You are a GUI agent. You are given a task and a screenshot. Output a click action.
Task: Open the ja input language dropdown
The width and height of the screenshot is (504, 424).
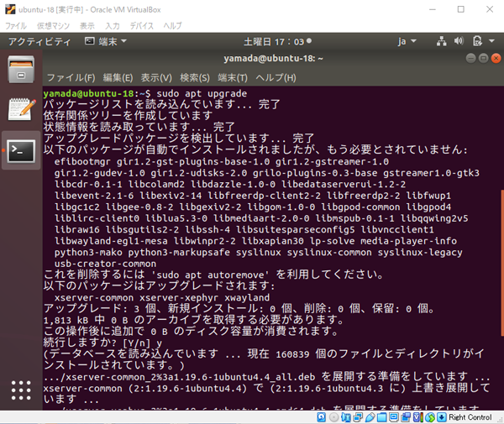point(407,41)
